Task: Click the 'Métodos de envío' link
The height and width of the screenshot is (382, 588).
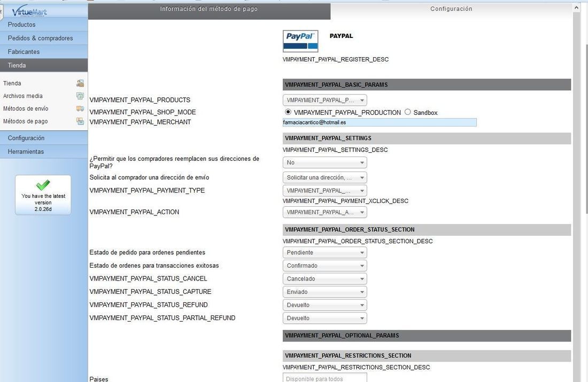Action: (x=26, y=108)
